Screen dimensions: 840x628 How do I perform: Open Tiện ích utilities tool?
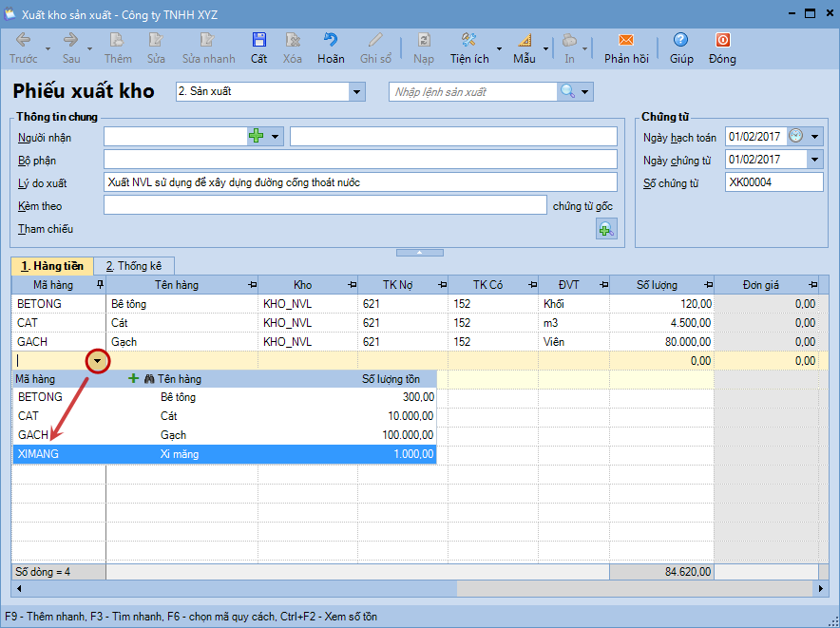[x=468, y=41]
